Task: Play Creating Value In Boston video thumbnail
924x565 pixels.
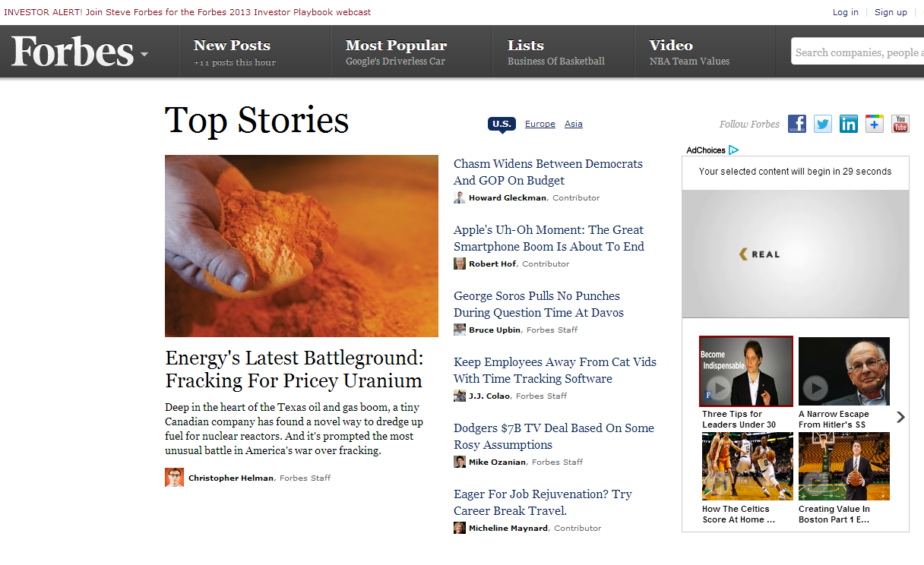Action: [x=844, y=466]
